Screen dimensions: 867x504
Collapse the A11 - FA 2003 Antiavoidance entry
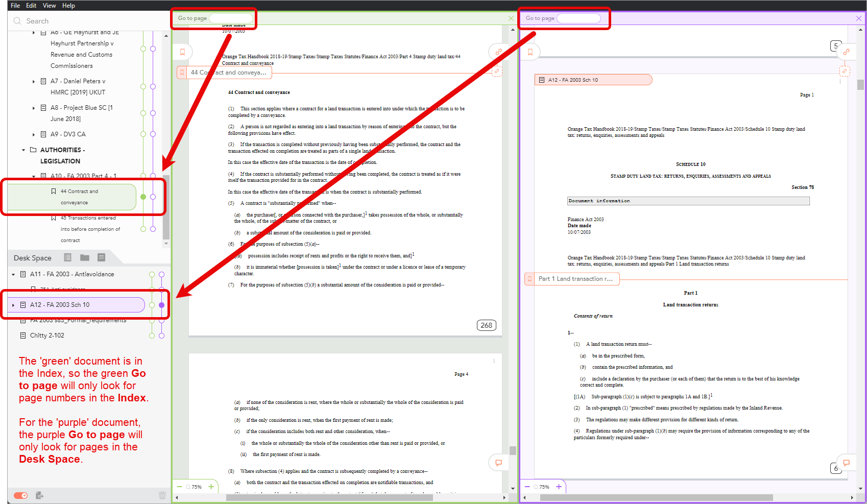[x=13, y=274]
